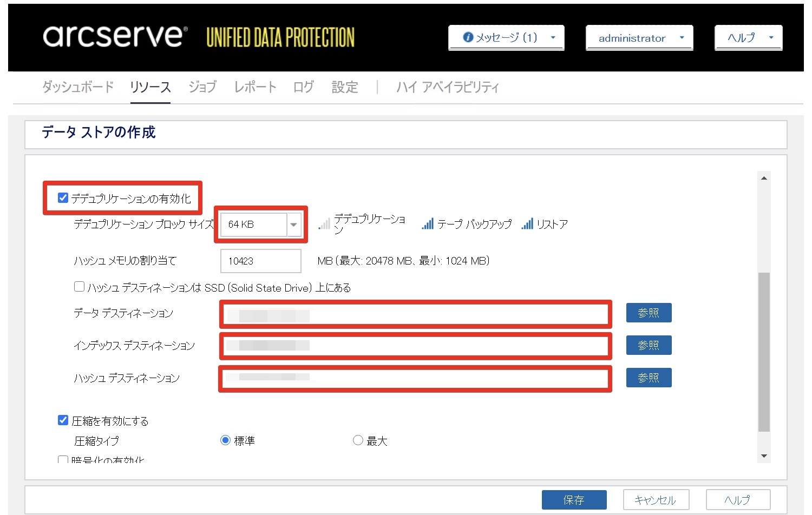The image size is (812, 515).
Task: Click the arcserve logo
Action: coord(115,37)
